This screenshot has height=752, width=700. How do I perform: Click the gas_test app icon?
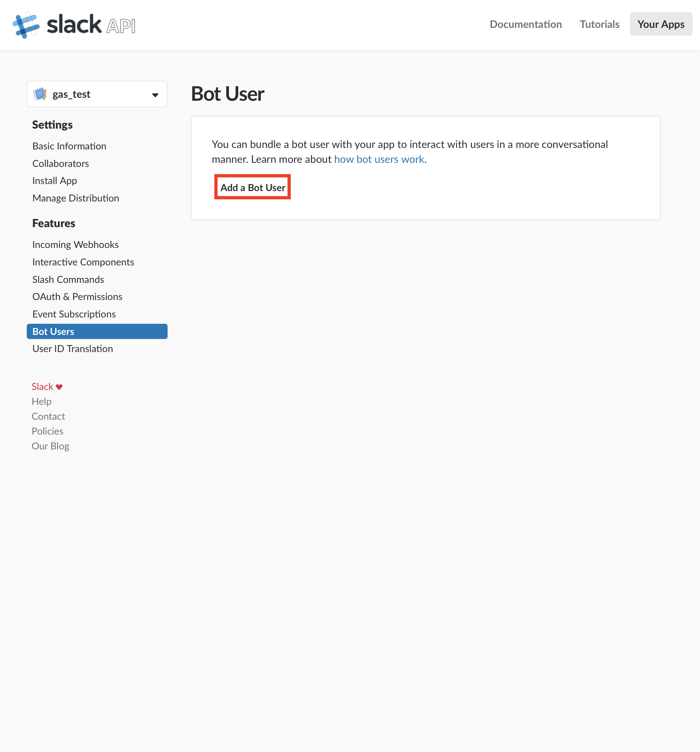(x=40, y=94)
